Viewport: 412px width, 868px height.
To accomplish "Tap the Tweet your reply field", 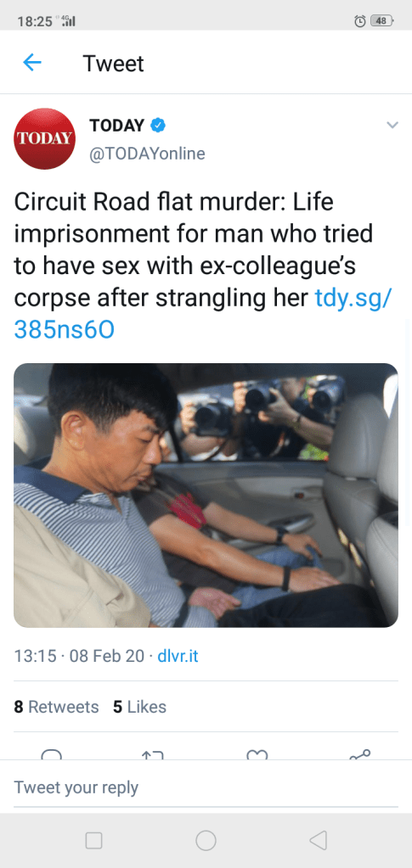I will point(206,787).
